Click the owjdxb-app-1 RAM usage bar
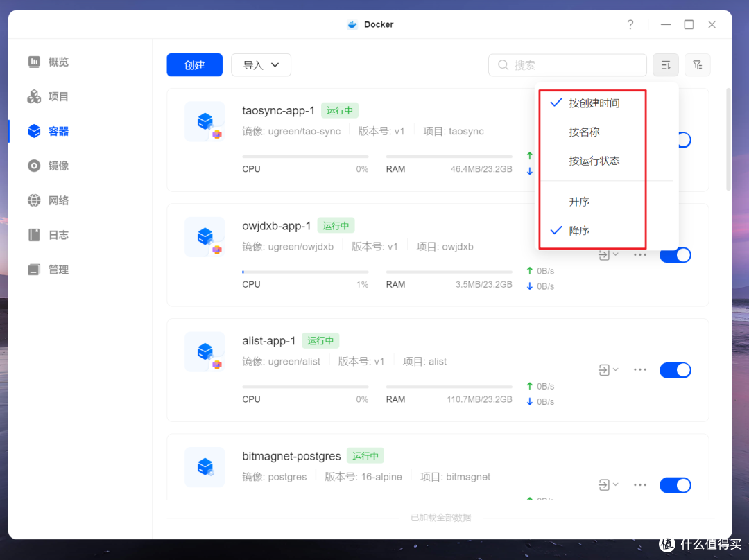Screen dimensions: 749x560 point(449,272)
